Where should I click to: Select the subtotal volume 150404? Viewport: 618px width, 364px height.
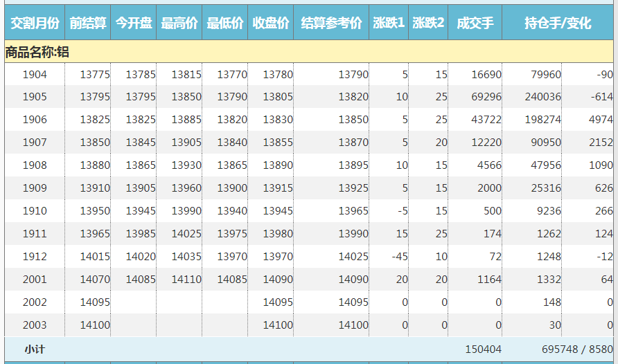(483, 349)
